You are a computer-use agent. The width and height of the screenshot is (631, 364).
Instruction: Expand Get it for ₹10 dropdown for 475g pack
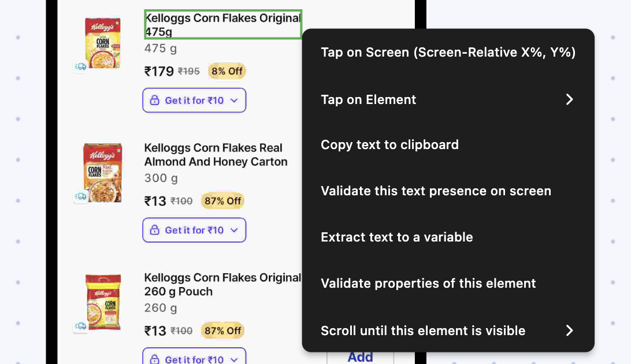point(234,101)
